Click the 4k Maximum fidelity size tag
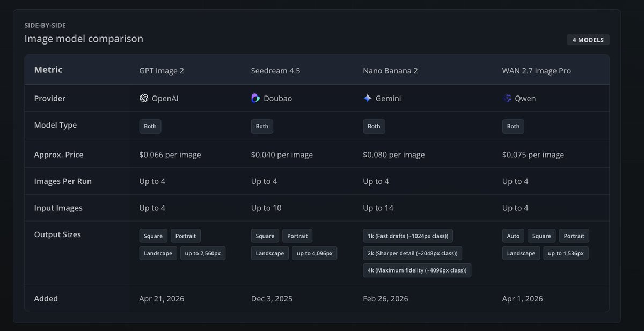This screenshot has height=331, width=644. [x=417, y=270]
